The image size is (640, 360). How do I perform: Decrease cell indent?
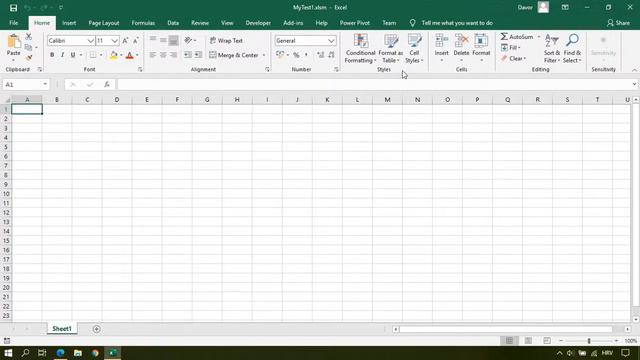188,55
